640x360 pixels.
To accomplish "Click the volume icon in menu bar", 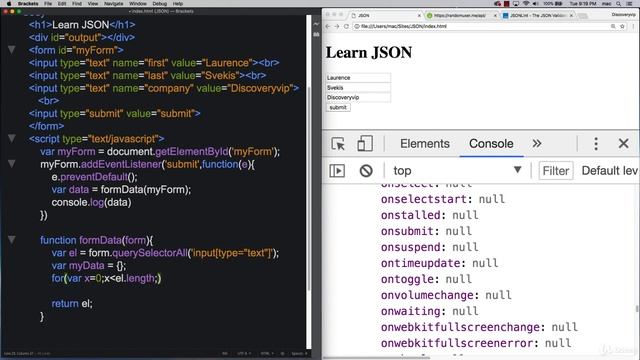I will pyautogui.click(x=536, y=4).
